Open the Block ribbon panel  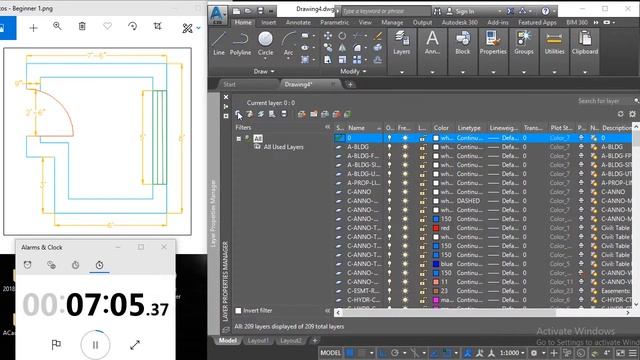point(462,42)
